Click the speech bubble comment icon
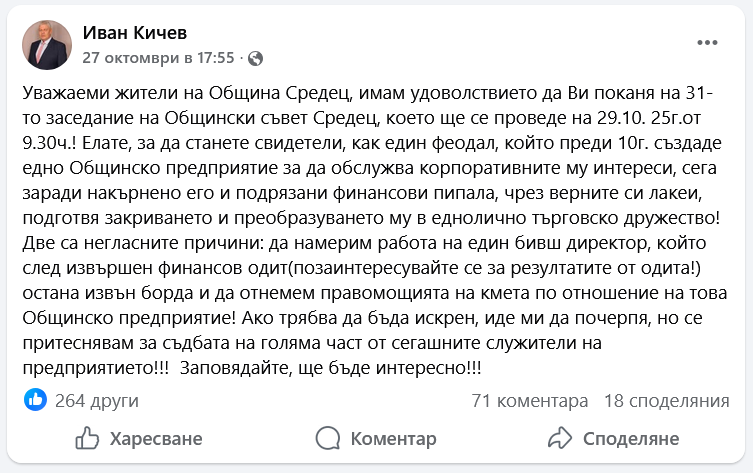The width and height of the screenshot is (753, 473). pyautogui.click(x=327, y=438)
